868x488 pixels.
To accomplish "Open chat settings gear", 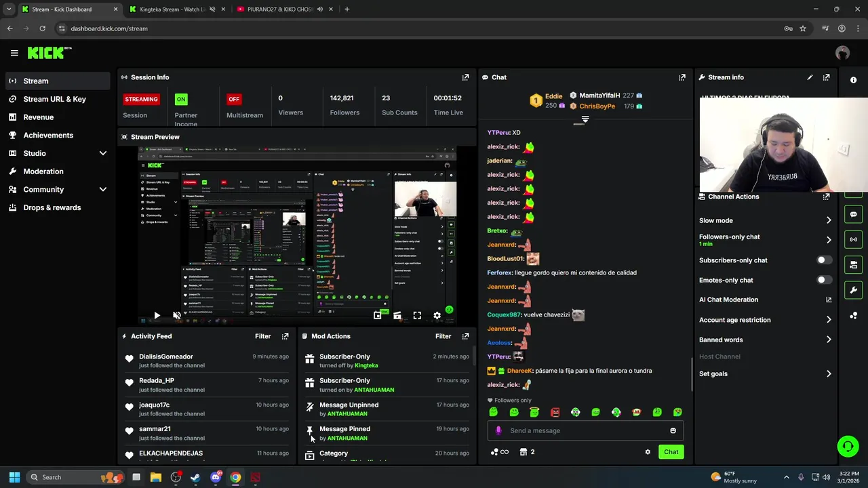I will (648, 452).
